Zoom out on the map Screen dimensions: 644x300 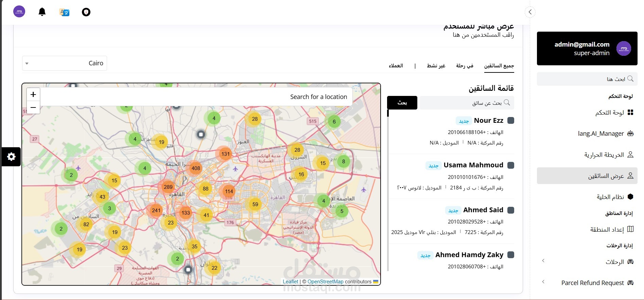point(33,107)
